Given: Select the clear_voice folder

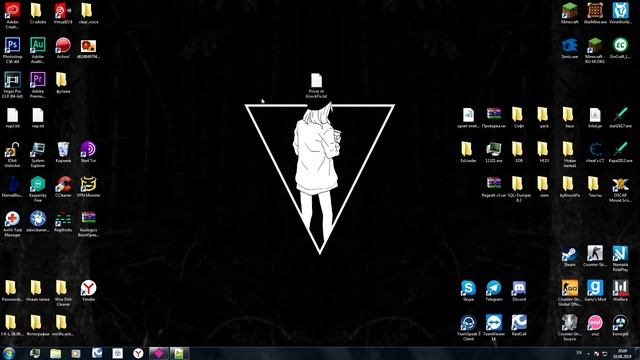Looking at the screenshot, I should point(88,13).
